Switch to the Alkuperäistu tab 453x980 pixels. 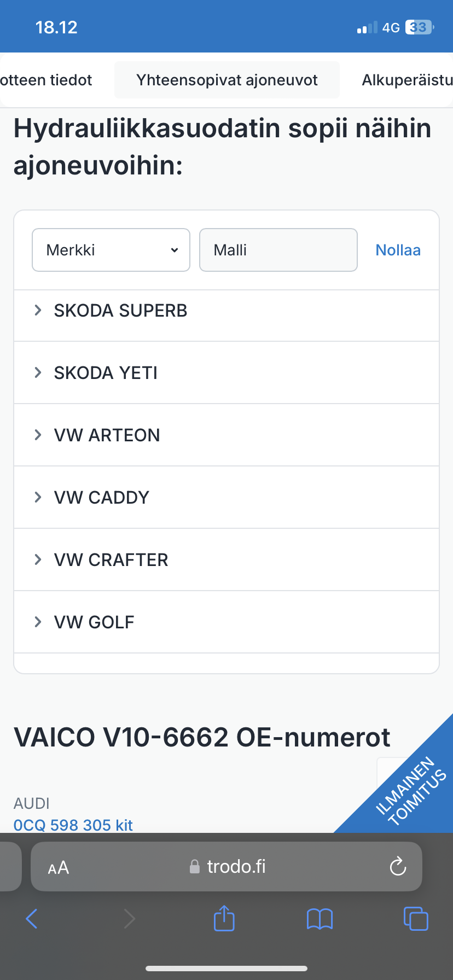pyautogui.click(x=406, y=80)
